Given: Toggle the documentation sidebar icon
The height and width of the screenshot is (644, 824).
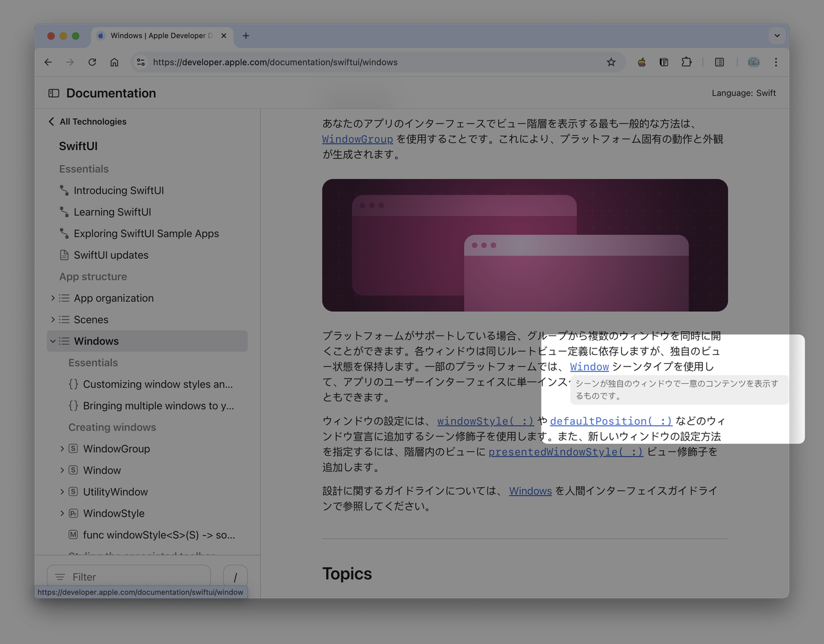Looking at the screenshot, I should 53,93.
